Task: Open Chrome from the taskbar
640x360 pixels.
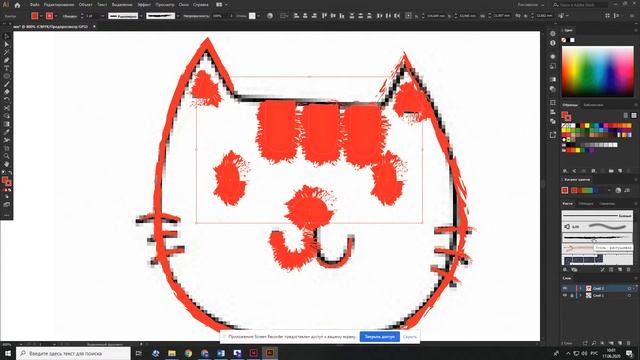Action: [188, 353]
